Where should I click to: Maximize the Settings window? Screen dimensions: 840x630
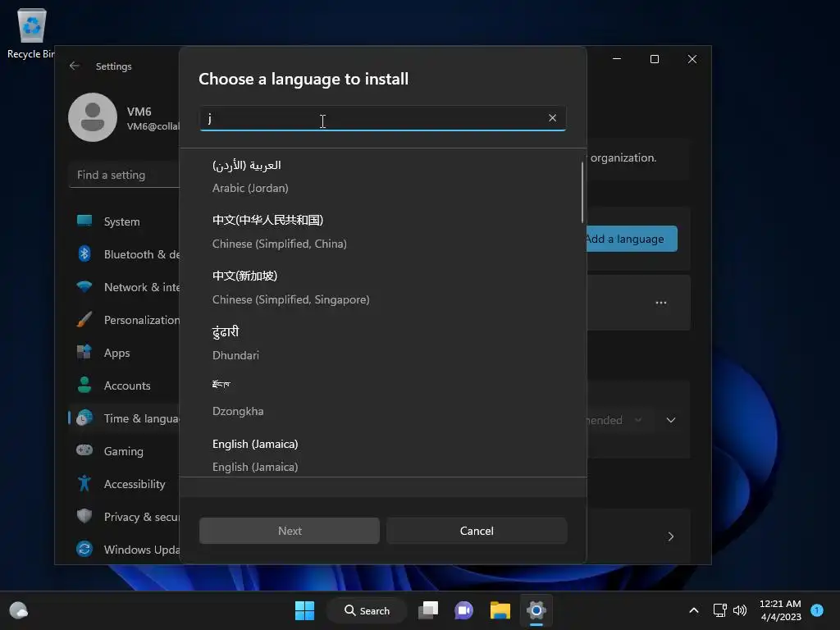[654, 59]
